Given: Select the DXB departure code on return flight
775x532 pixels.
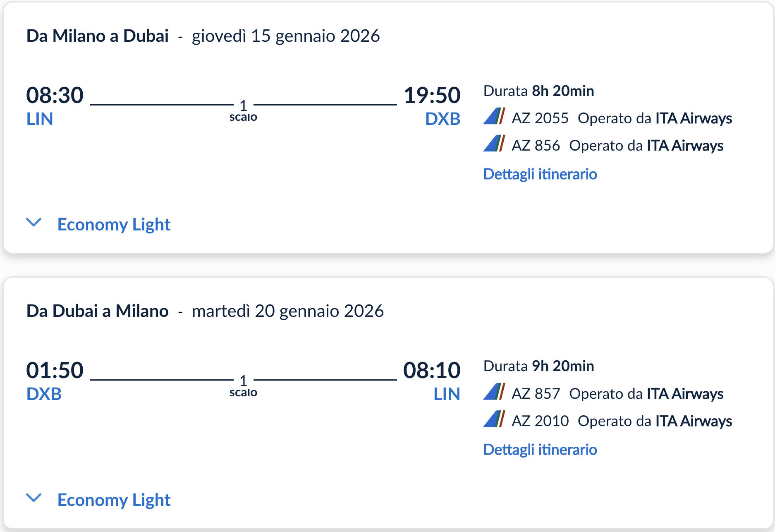Looking at the screenshot, I should (44, 394).
